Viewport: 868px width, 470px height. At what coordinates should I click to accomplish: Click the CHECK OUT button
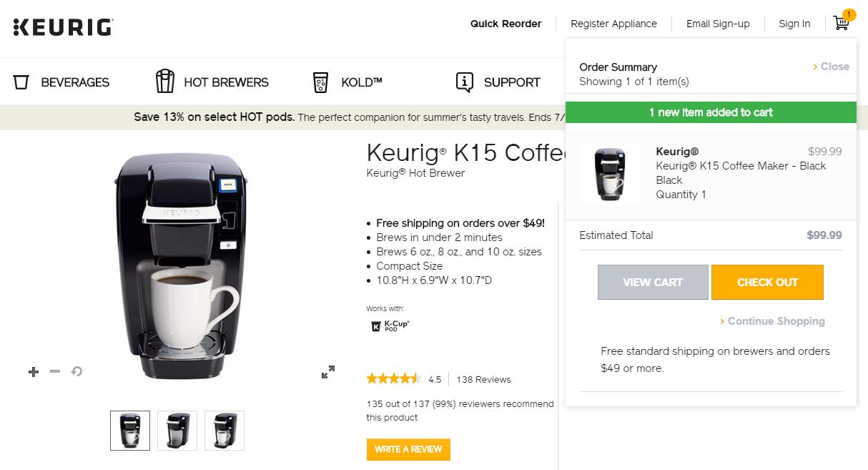(x=767, y=282)
